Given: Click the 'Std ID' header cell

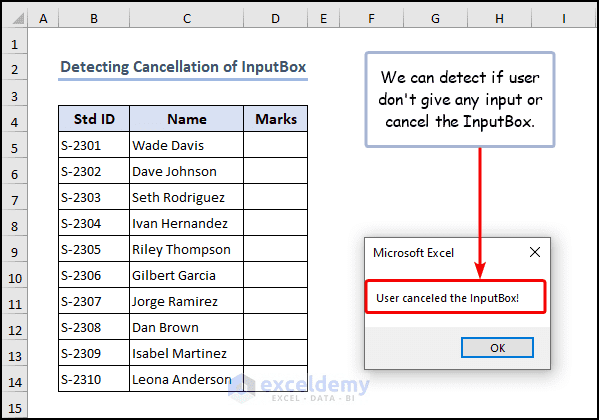Looking at the screenshot, I should click(x=94, y=119).
